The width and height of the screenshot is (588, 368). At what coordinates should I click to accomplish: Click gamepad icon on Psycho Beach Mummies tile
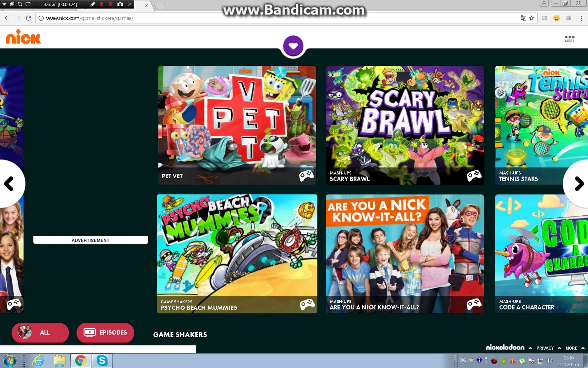pos(307,304)
